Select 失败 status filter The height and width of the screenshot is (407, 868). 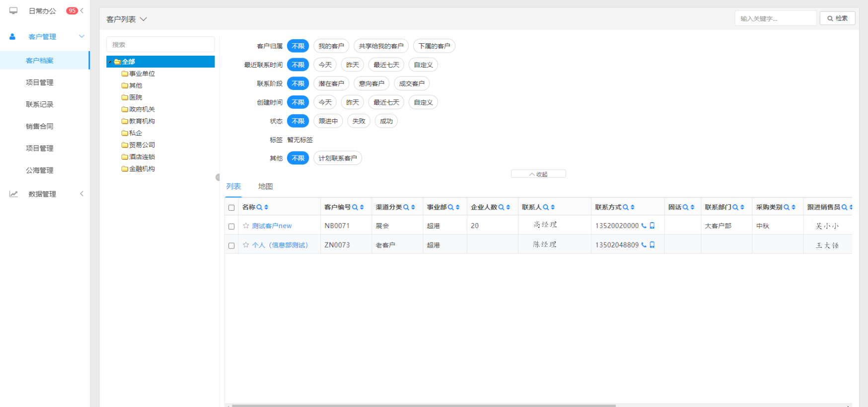click(359, 121)
